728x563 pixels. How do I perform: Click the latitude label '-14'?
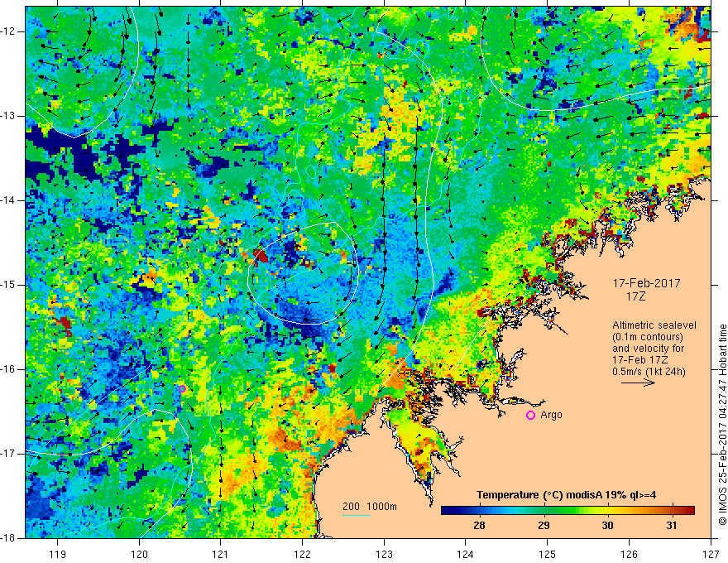pyautogui.click(x=8, y=200)
